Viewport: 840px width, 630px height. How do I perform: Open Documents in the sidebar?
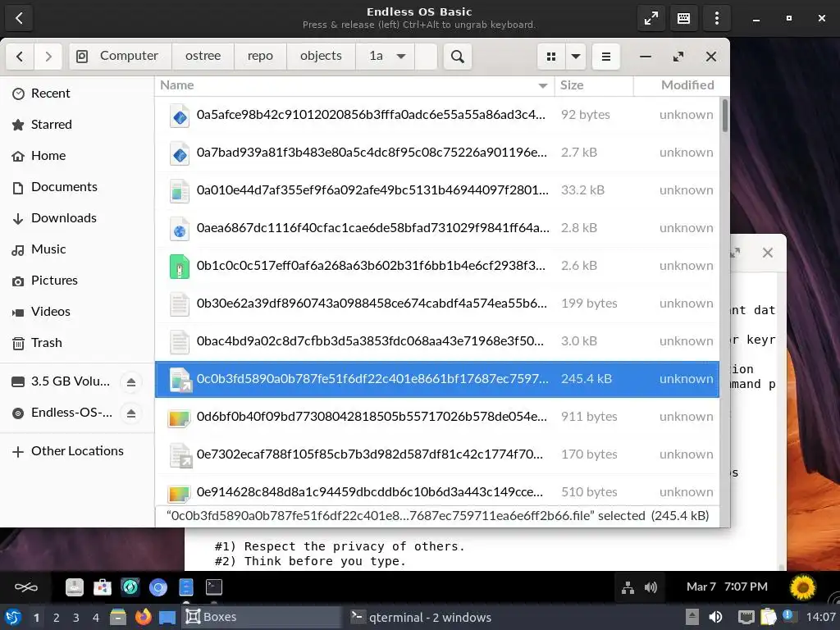(77, 187)
